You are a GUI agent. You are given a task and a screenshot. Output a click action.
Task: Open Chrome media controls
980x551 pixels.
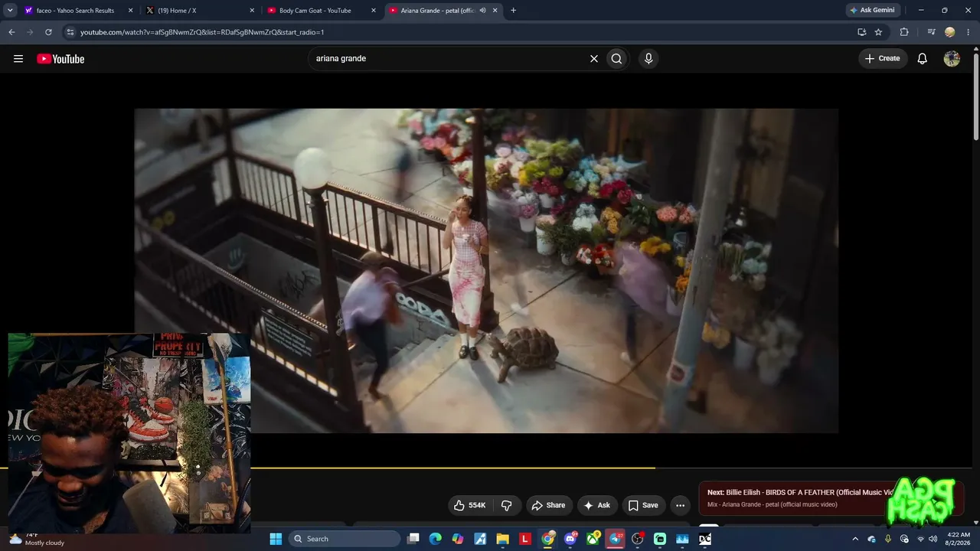[x=931, y=32]
